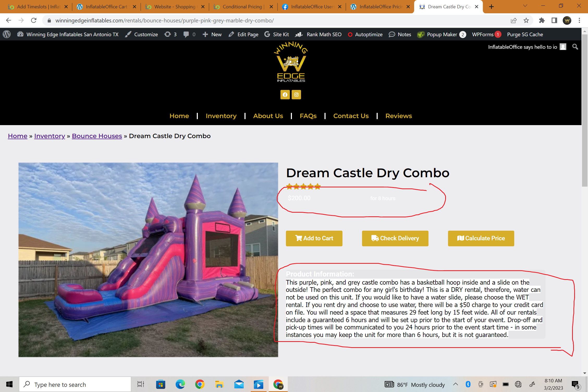The width and height of the screenshot is (588, 392).
Task: Click Bounce Houses breadcrumb link
Action: (x=97, y=136)
